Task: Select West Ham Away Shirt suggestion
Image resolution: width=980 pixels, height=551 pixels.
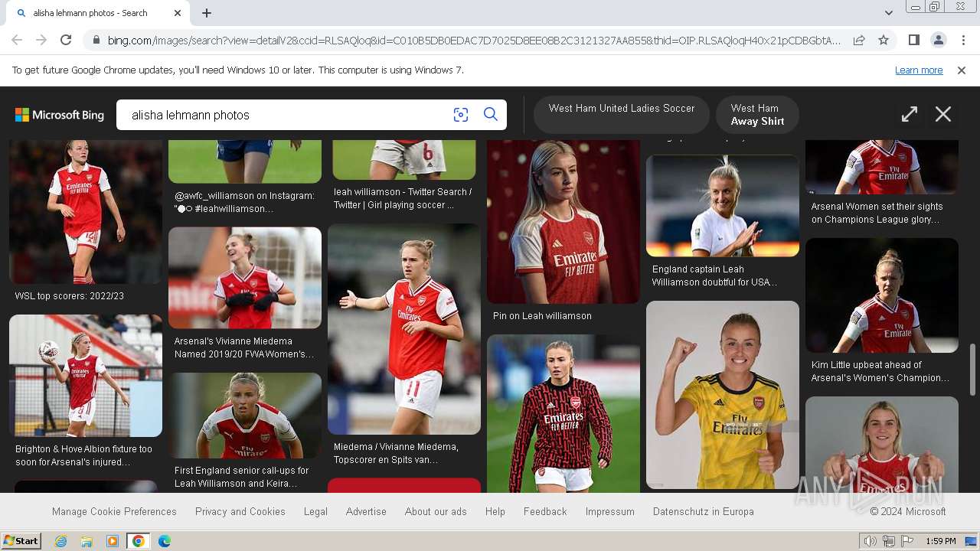Action: click(x=757, y=115)
